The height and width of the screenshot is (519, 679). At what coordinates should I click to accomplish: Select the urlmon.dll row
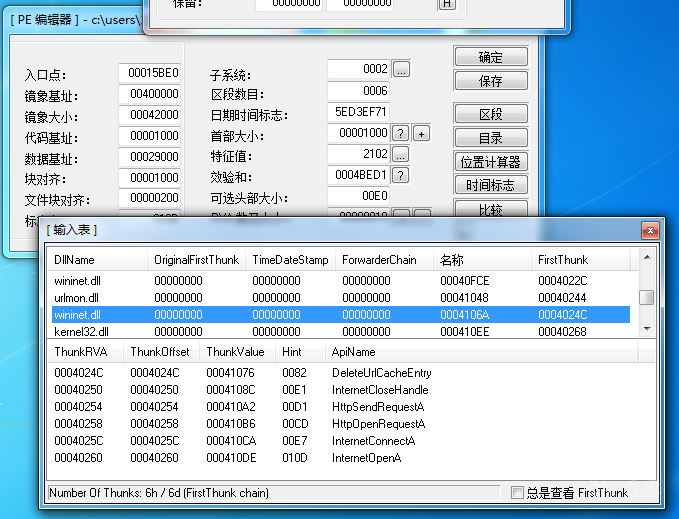(341, 298)
